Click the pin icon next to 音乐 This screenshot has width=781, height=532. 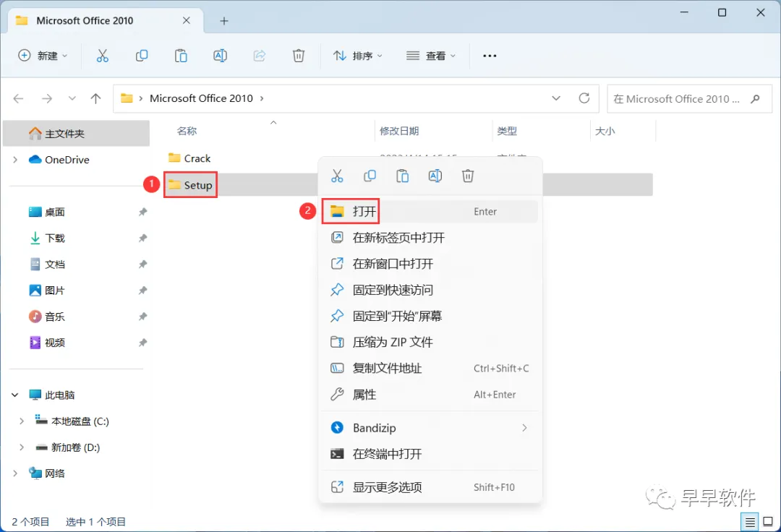point(143,317)
